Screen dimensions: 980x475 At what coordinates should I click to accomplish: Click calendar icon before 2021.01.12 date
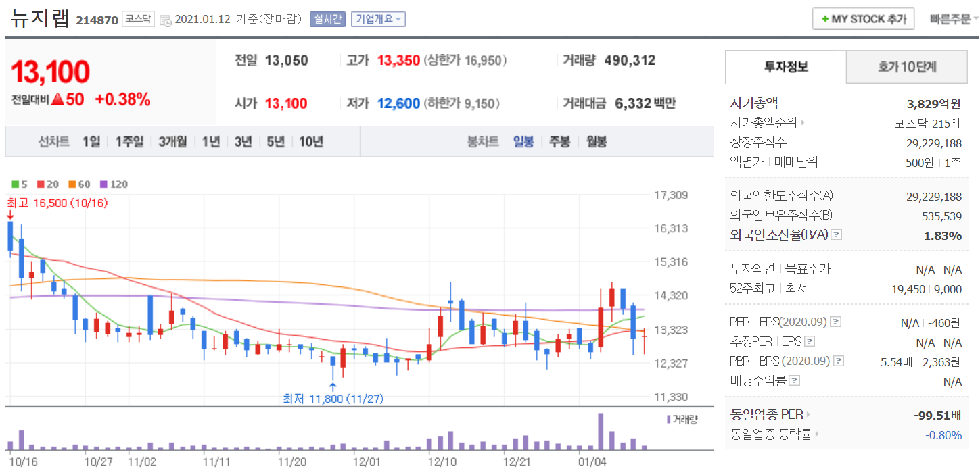[x=166, y=20]
